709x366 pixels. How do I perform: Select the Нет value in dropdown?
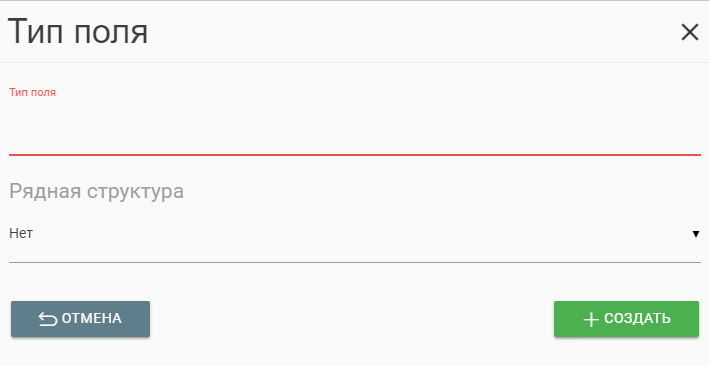click(21, 233)
